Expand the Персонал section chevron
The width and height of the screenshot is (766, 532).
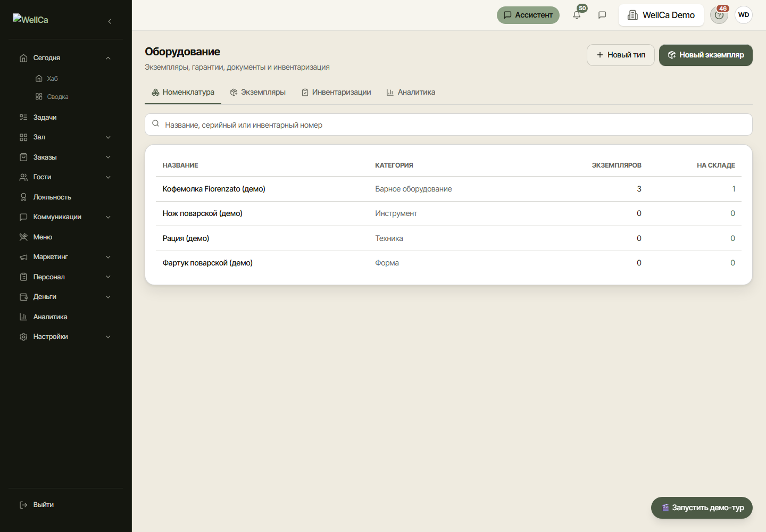click(108, 277)
